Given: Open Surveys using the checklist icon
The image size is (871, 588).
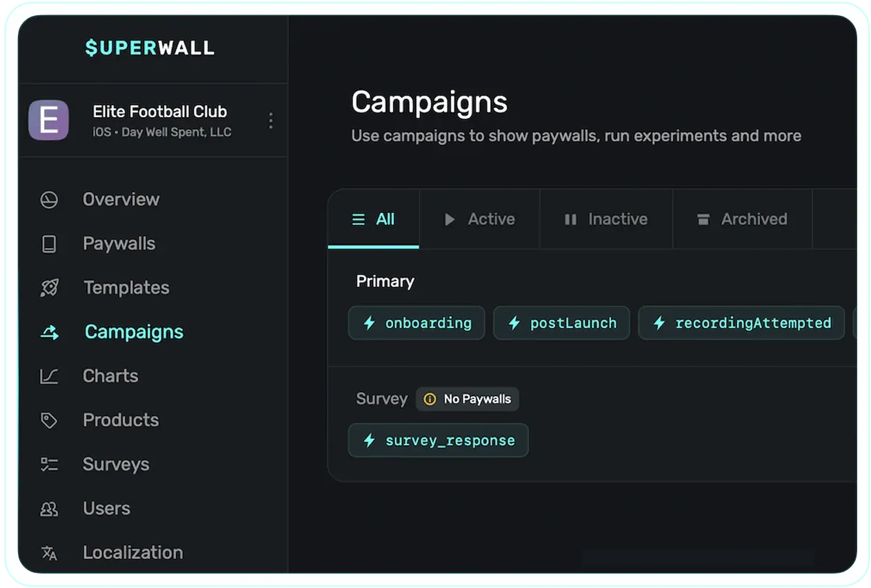Looking at the screenshot, I should coord(49,464).
